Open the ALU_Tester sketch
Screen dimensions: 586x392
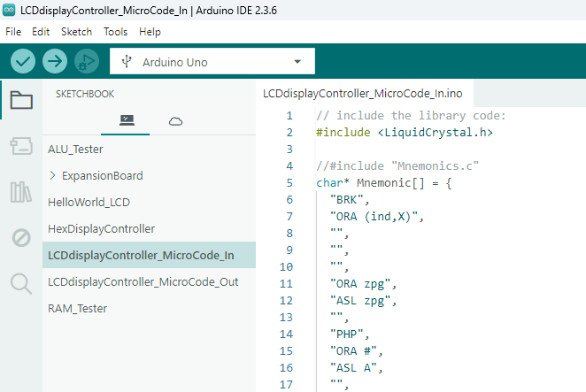point(75,149)
